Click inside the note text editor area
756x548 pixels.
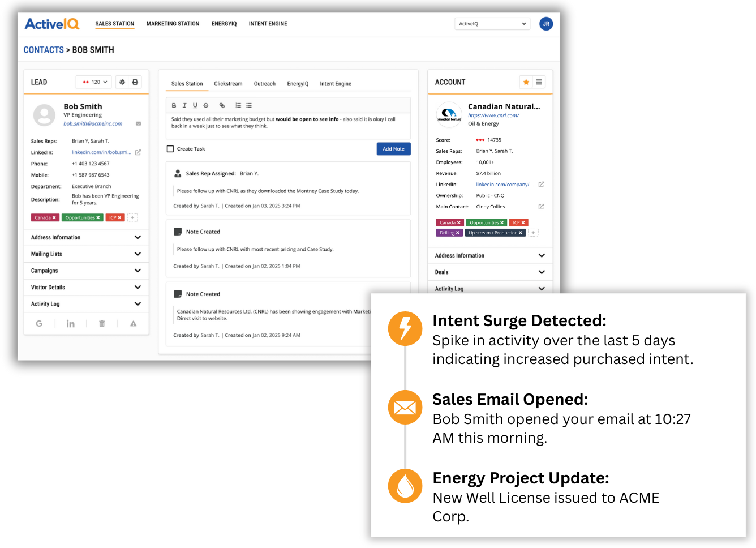point(288,126)
